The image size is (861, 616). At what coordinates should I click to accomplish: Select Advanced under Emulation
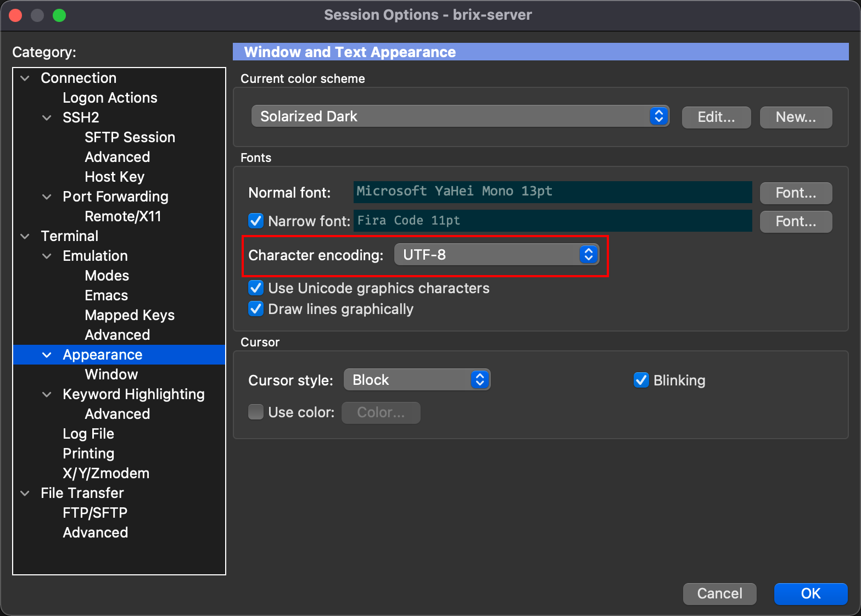[117, 335]
